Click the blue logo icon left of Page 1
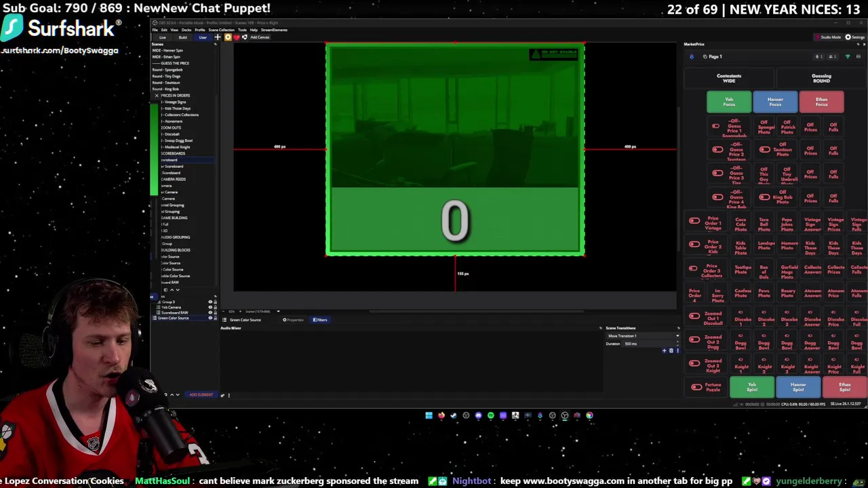Screen dimensions: 868x488 point(692,56)
